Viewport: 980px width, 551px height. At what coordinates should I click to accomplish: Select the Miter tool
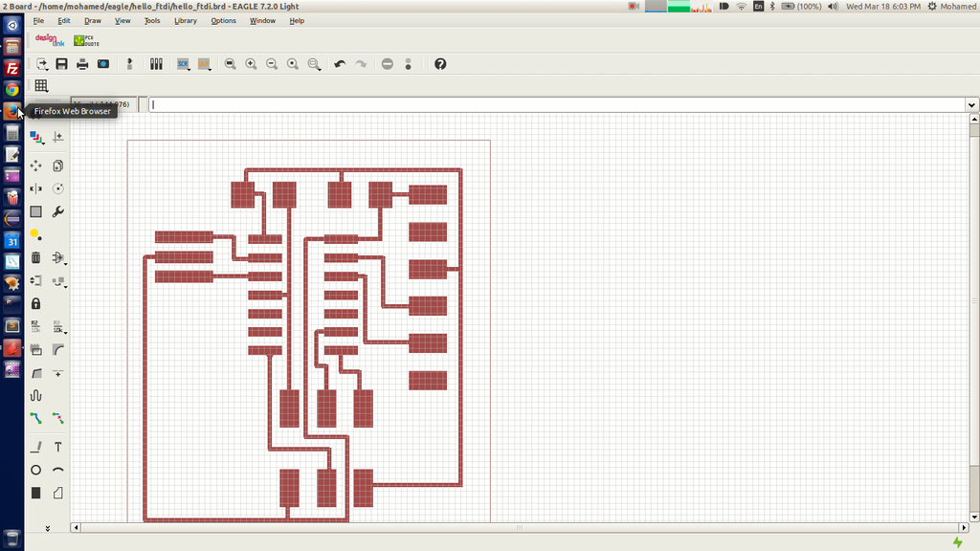click(x=58, y=350)
